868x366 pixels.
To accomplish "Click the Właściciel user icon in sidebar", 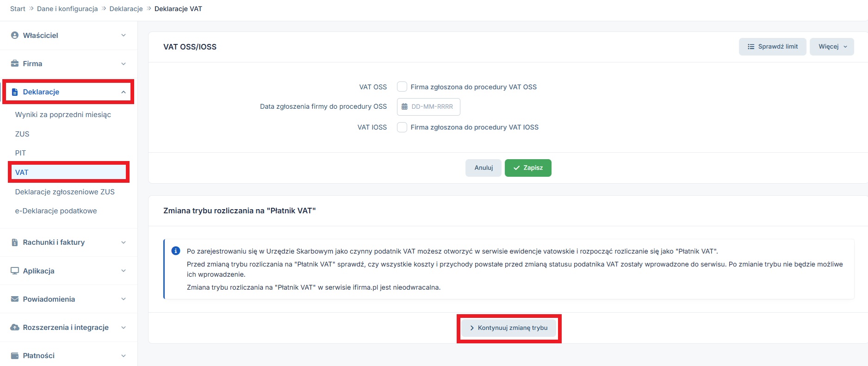I will pos(15,35).
